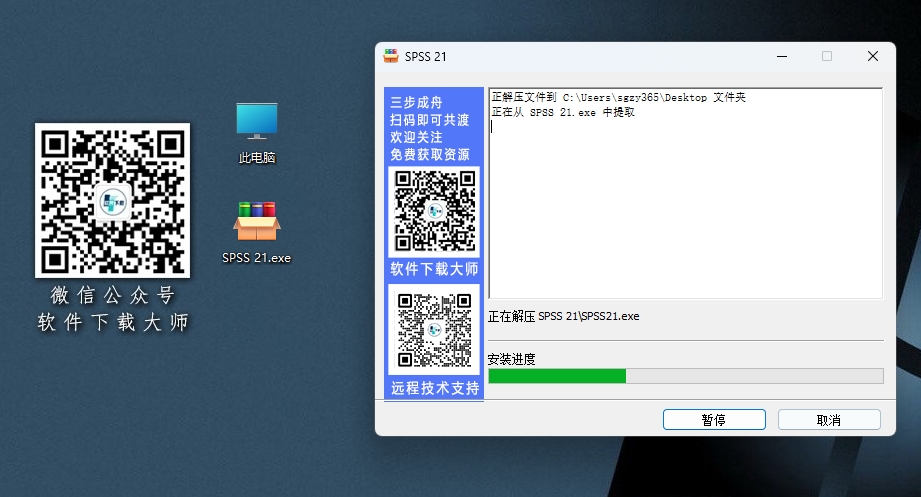Click the green 安装进度 progress bar

[x=685, y=376]
